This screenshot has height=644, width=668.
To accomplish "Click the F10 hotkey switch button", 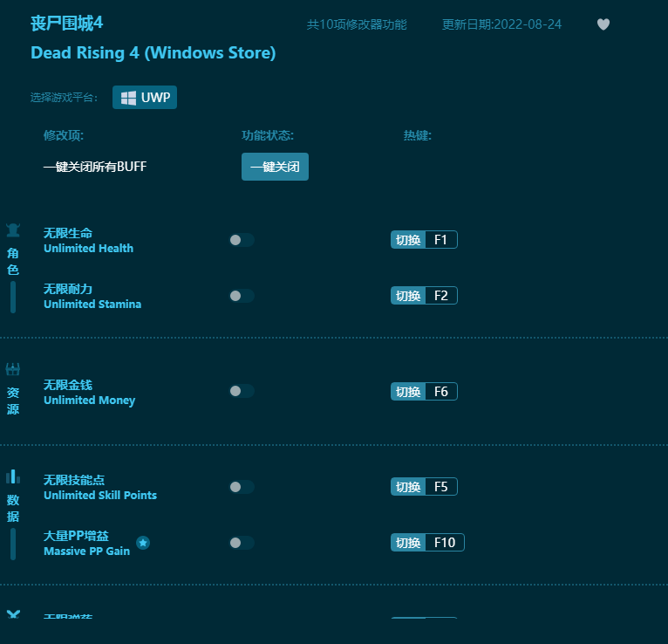I will tap(427, 542).
